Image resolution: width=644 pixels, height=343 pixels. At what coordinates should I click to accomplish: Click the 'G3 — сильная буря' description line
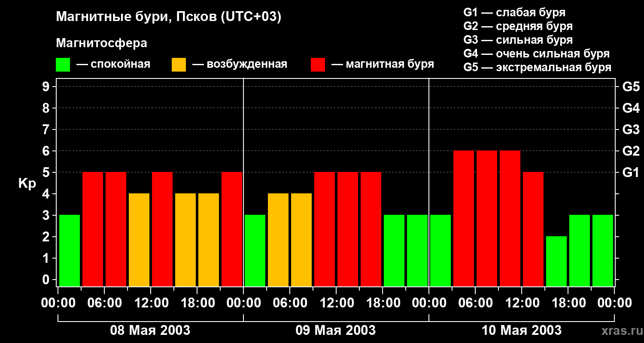coord(518,40)
